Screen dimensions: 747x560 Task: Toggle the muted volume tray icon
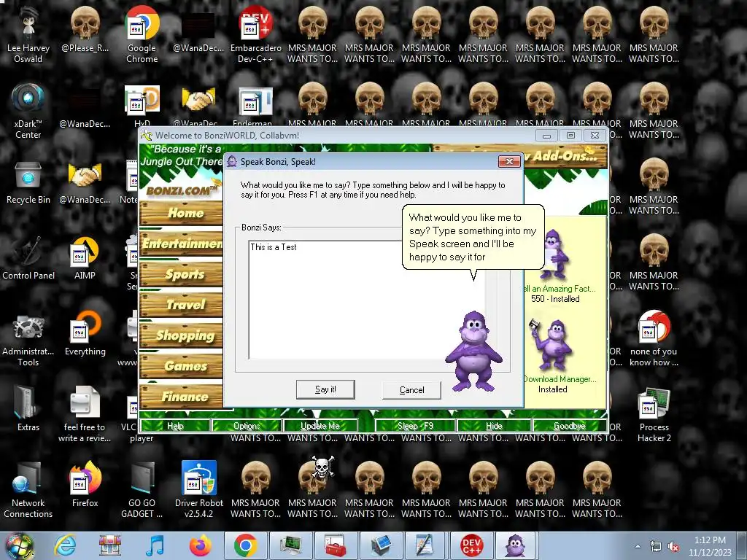pos(673,546)
